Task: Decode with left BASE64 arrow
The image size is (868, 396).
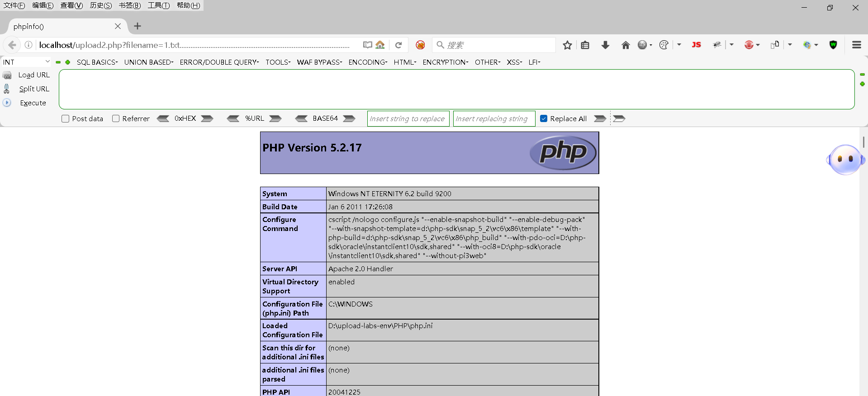Action: pos(301,118)
